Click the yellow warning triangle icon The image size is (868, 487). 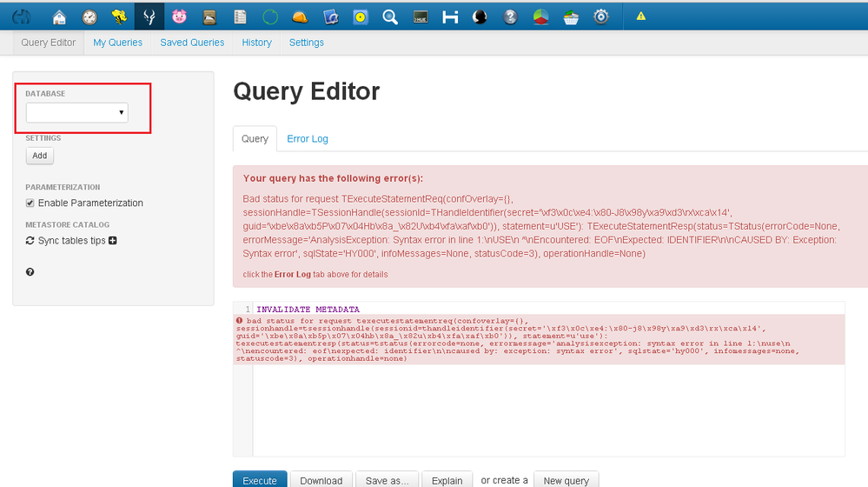641,16
